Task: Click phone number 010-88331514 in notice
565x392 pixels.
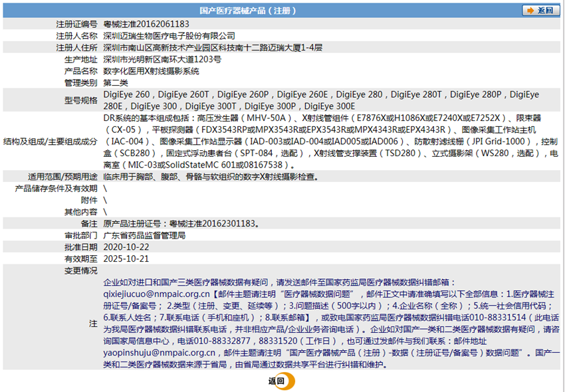Action: [x=498, y=318]
